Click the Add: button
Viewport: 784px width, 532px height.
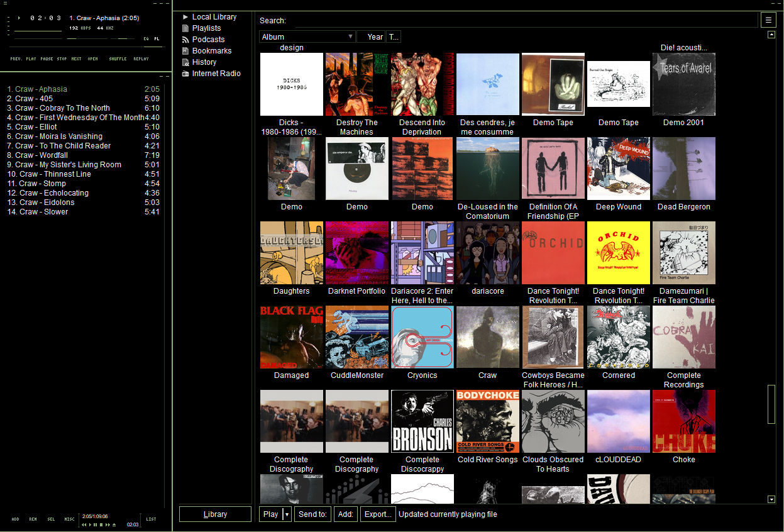[x=346, y=514]
